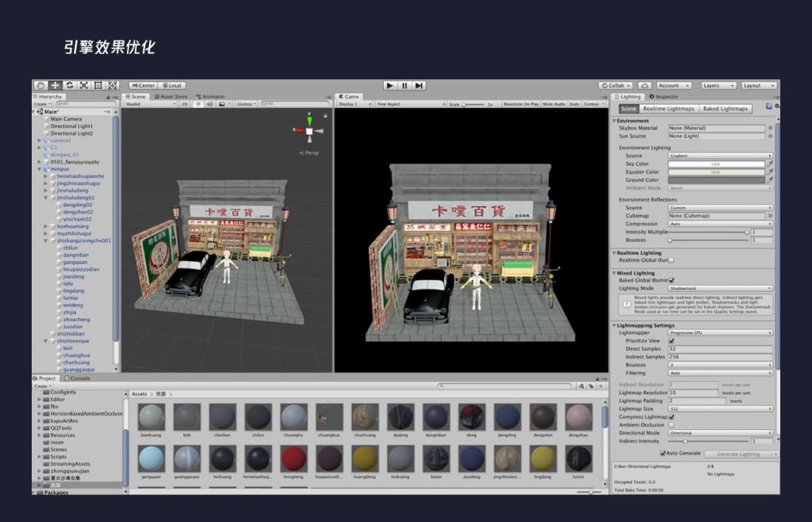
Task: Click Generate Lighting button
Action: click(x=738, y=454)
